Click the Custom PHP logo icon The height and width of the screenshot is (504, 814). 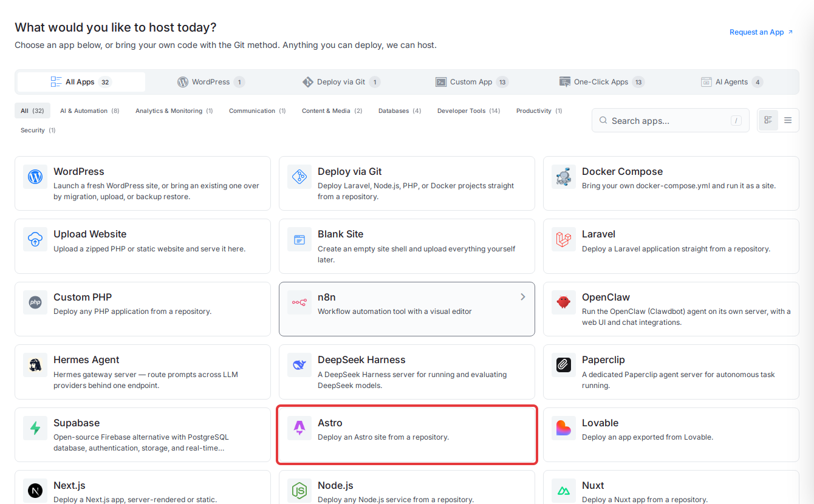coord(35,302)
